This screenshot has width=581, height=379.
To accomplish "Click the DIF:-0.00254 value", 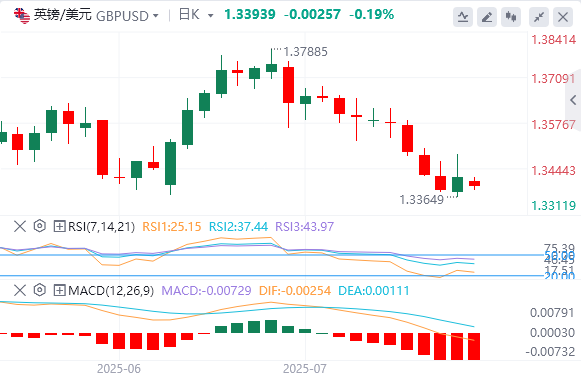I will (295, 290).
